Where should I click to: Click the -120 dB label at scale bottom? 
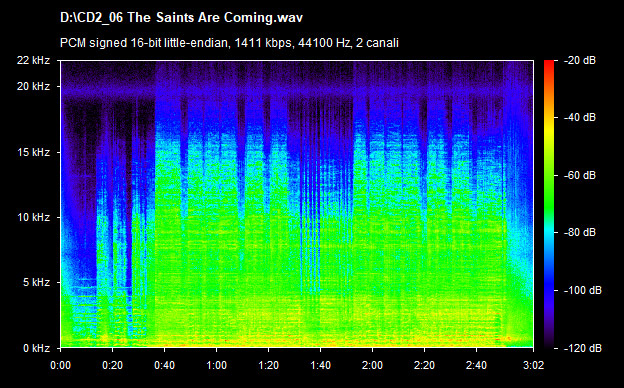tap(583, 348)
